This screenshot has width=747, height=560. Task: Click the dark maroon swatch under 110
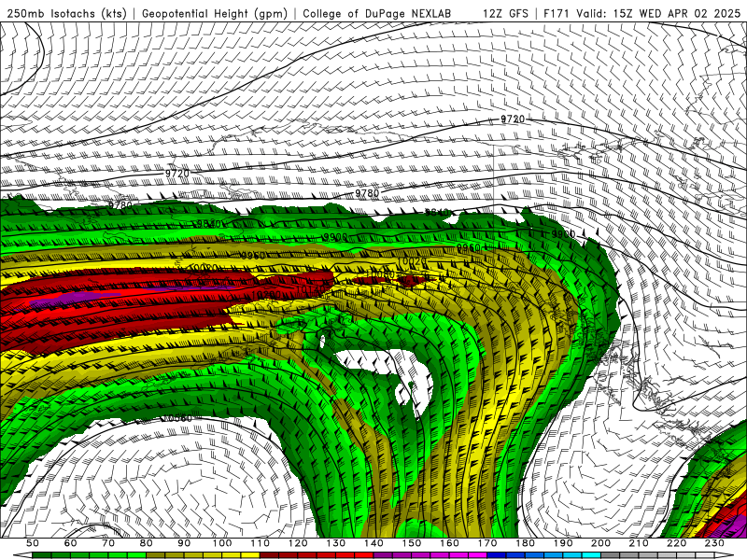pyautogui.click(x=269, y=555)
